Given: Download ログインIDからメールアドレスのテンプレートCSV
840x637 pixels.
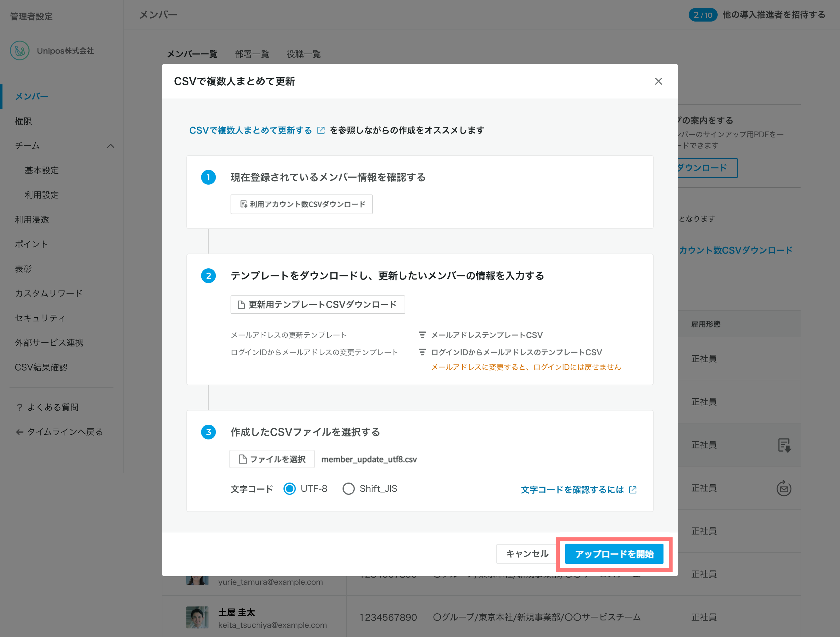Looking at the screenshot, I should click(516, 352).
